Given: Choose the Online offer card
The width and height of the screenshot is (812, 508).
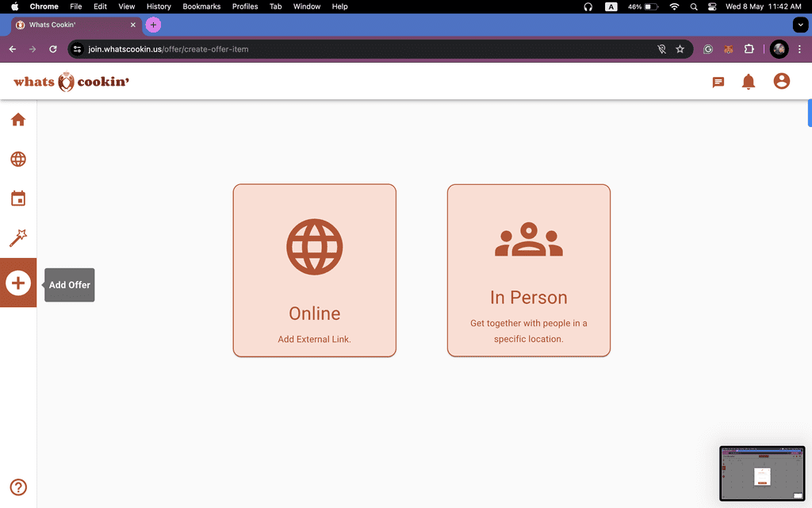Looking at the screenshot, I should tap(314, 270).
